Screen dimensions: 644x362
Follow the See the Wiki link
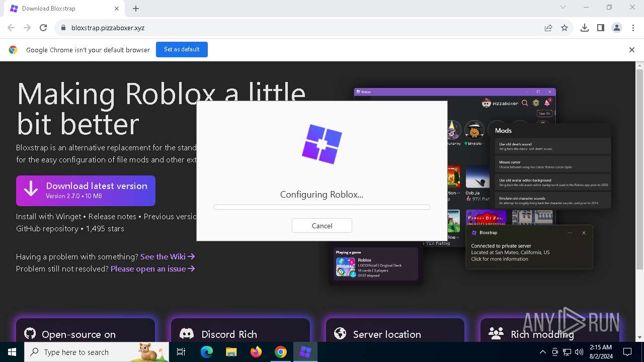tap(168, 256)
